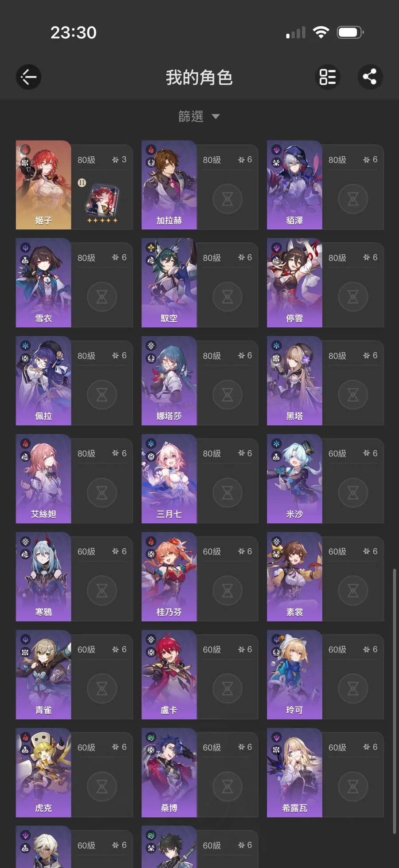Tap 雪衣's empty light cone slot

point(102,297)
